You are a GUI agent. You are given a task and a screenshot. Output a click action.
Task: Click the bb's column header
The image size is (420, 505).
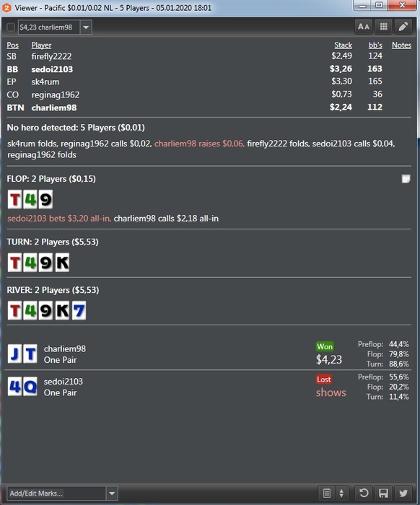tap(375, 45)
